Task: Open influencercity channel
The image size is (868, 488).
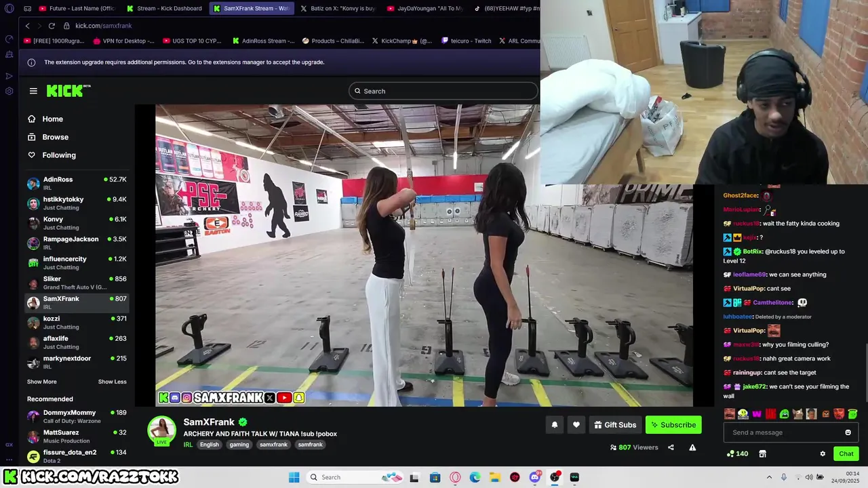Action: [x=77, y=263]
